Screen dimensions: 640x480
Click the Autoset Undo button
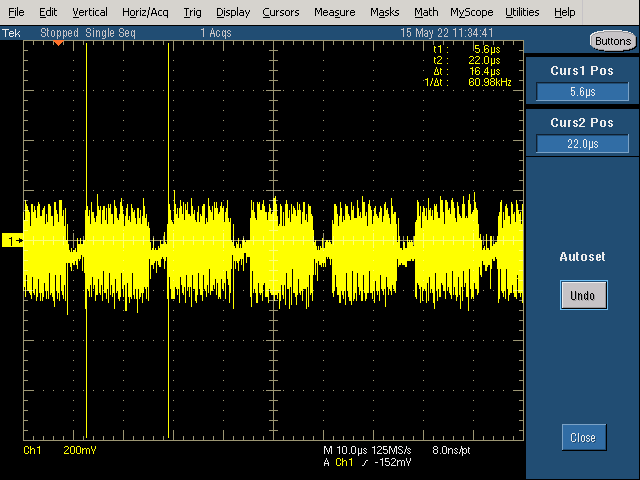pos(584,295)
